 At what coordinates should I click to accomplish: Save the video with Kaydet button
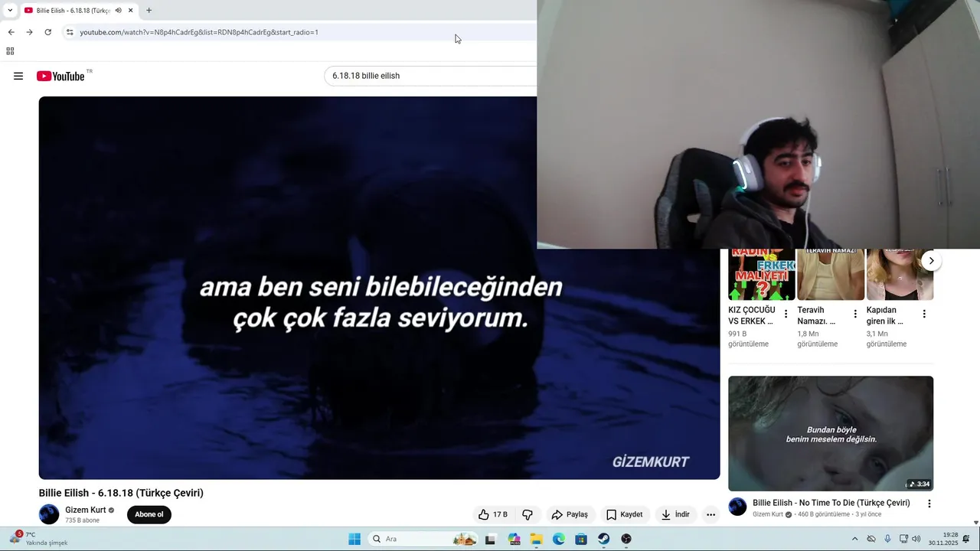click(x=624, y=514)
